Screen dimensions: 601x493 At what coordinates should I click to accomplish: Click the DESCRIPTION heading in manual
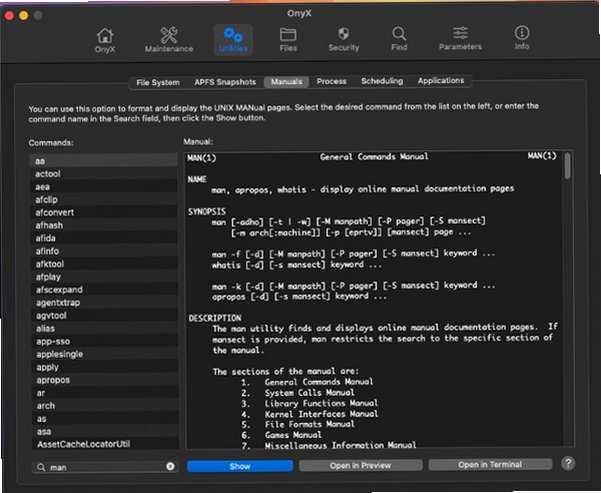coord(215,318)
